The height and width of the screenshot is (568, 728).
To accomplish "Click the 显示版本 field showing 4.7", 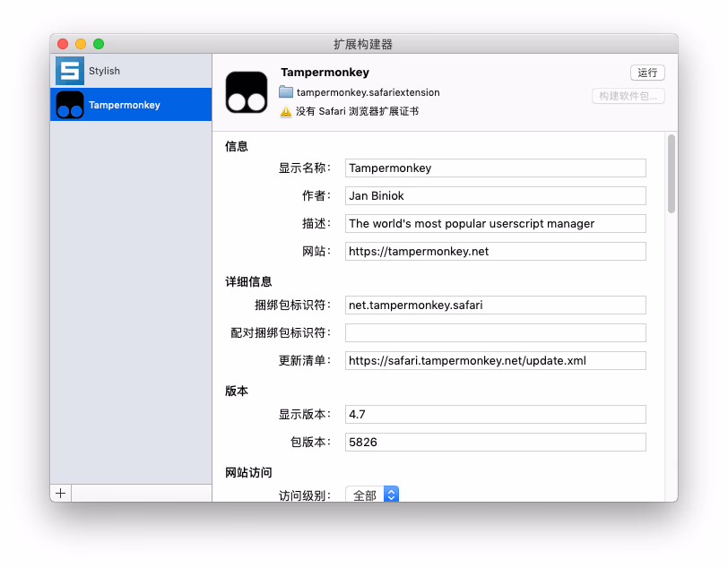I will pos(495,414).
